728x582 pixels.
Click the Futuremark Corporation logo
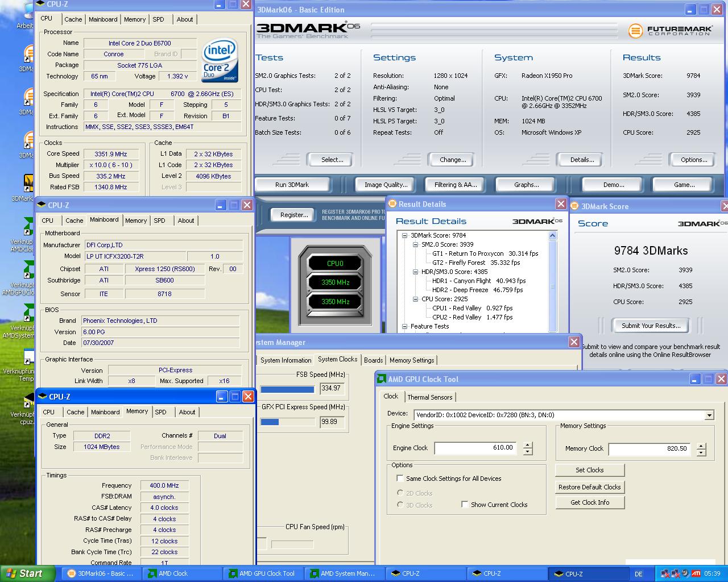669,31
